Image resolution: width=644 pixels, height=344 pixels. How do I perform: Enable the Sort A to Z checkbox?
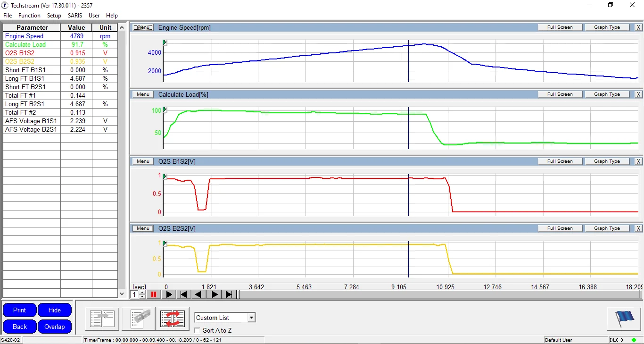pos(198,330)
